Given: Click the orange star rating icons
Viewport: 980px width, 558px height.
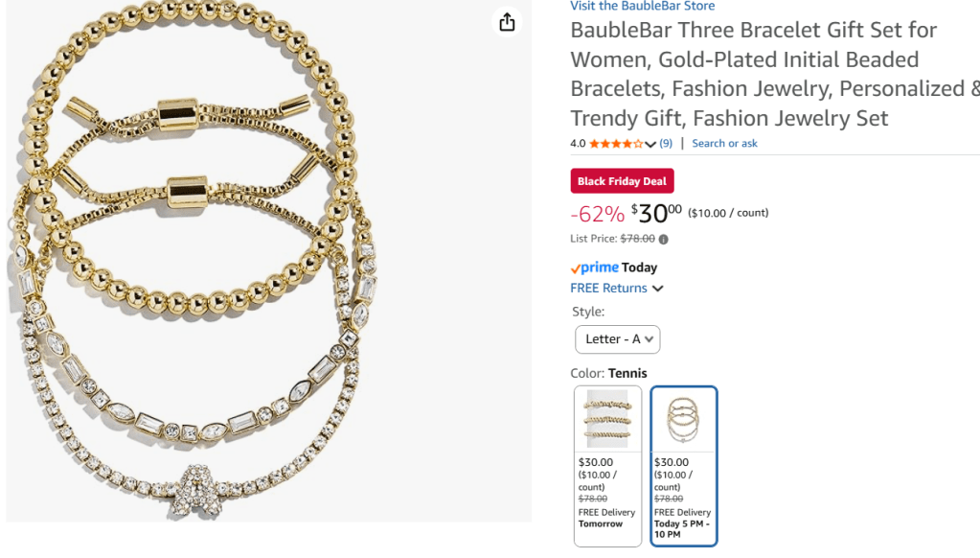Looking at the screenshot, I should 615,144.
